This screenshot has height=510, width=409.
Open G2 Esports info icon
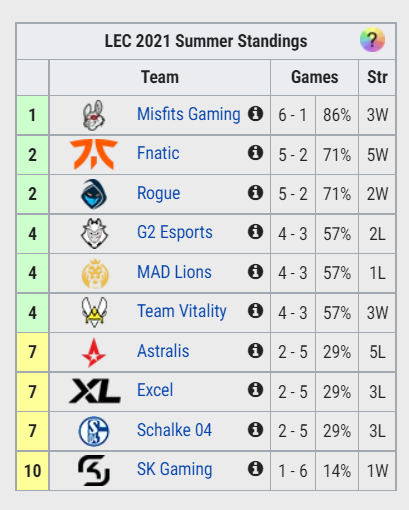click(255, 232)
